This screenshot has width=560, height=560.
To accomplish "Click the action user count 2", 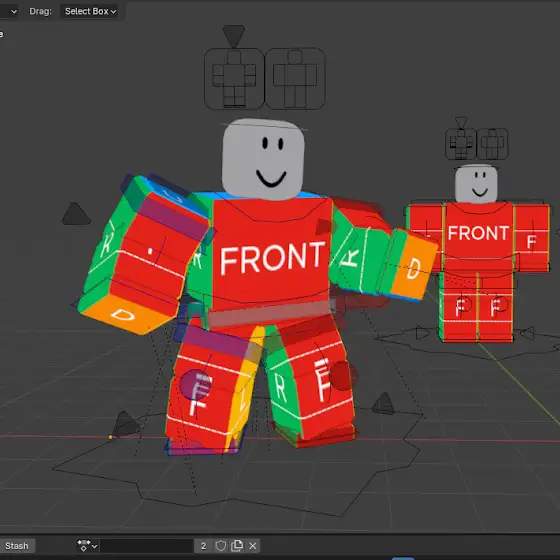I will 203,546.
